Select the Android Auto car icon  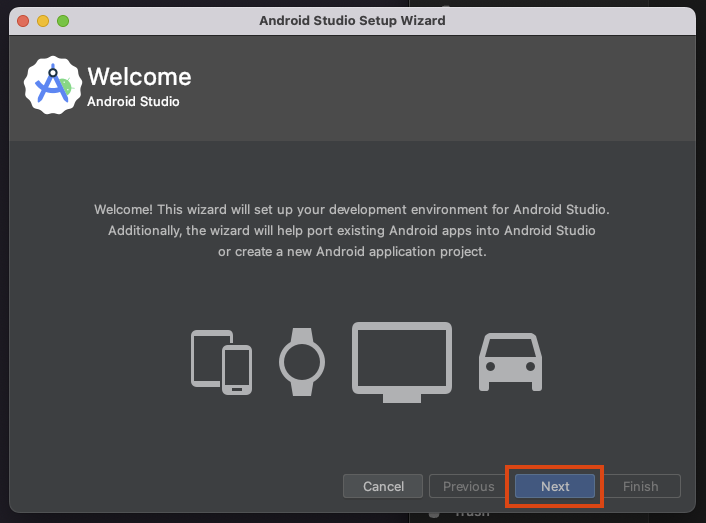pyautogui.click(x=510, y=362)
